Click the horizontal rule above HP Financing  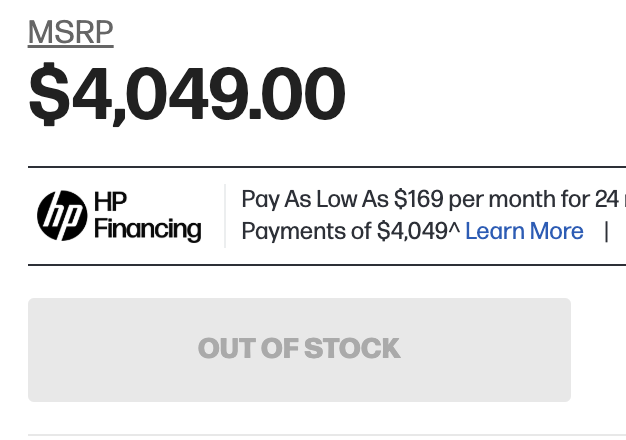point(326,166)
